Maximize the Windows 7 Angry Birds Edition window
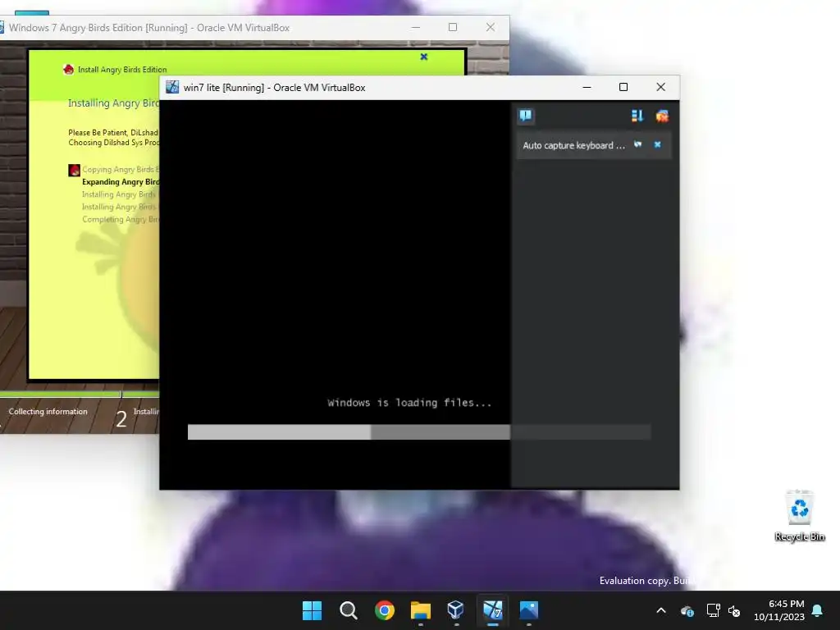Image resolution: width=840 pixels, height=630 pixels. pos(453,27)
